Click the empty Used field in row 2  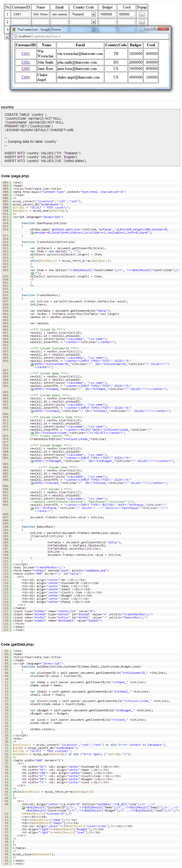(x=127, y=22)
